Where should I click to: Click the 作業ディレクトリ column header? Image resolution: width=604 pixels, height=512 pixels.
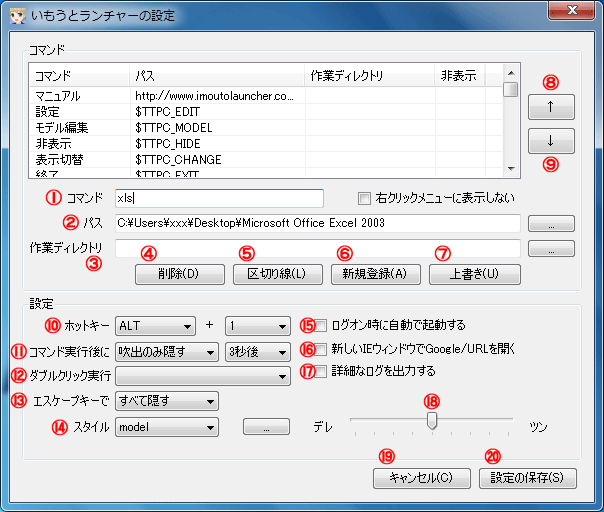[370, 76]
